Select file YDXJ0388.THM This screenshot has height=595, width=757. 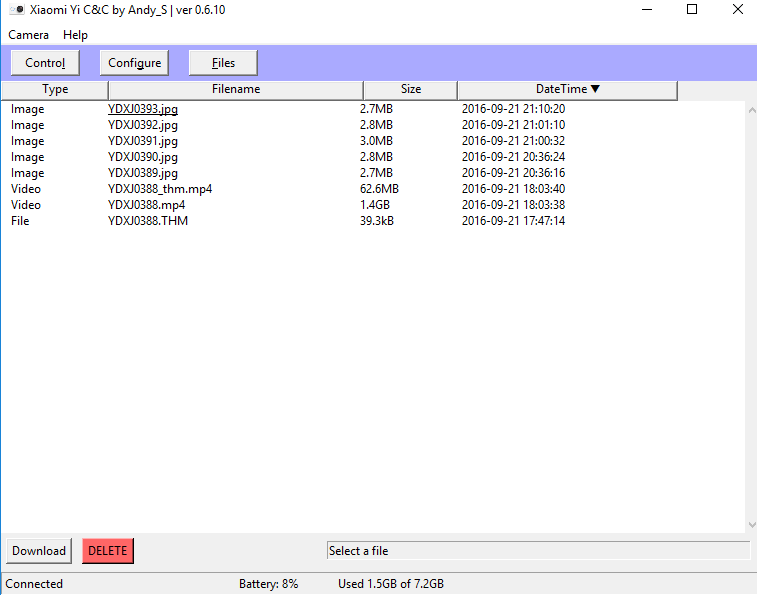(148, 221)
